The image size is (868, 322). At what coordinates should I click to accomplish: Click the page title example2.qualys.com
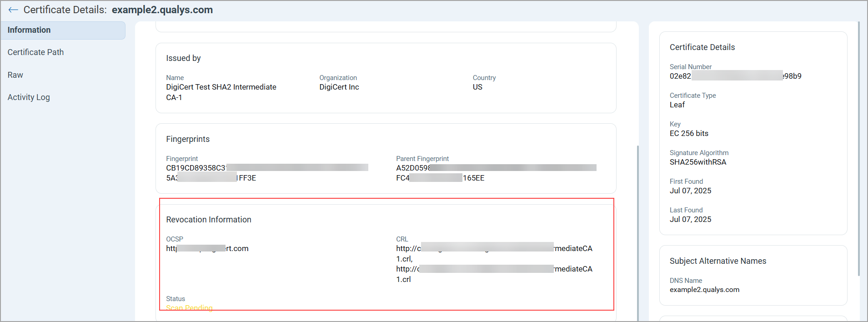(162, 10)
